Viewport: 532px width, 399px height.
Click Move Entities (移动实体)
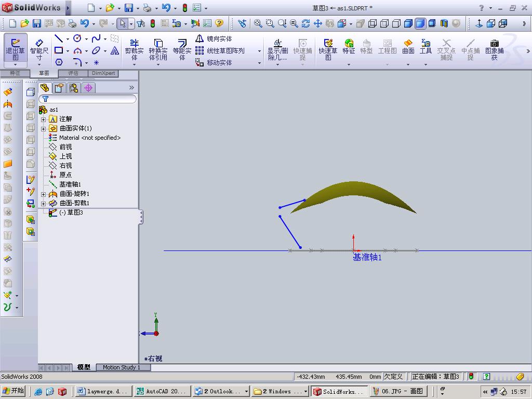214,62
